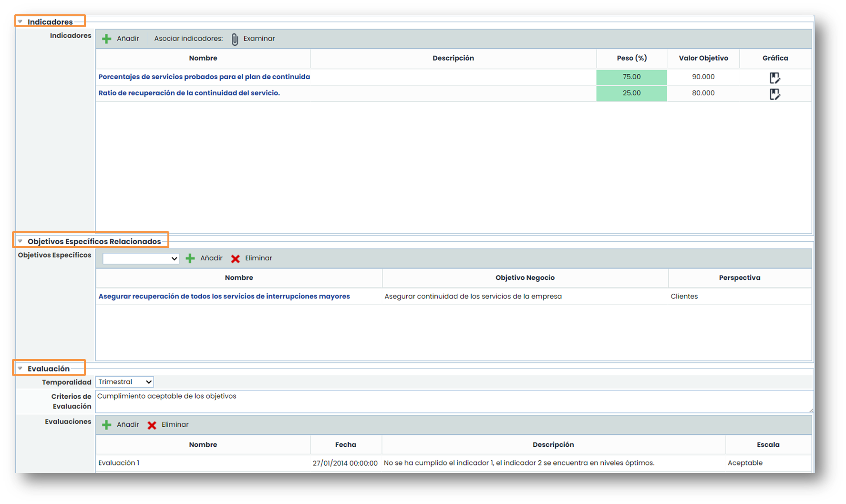Open the Temporalidad Trimestral dropdown

click(124, 382)
